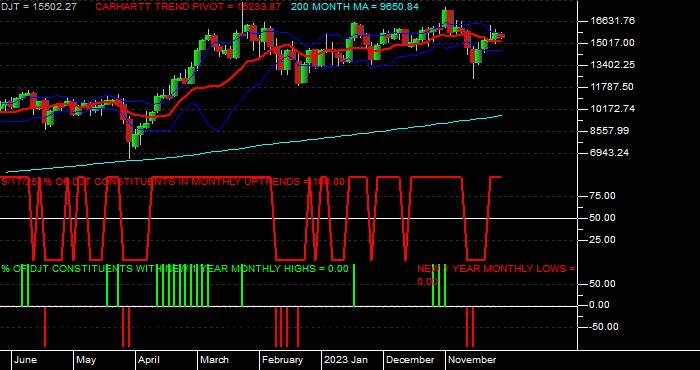Click the March month marker
Screen dimensions: 700x370
tap(214, 360)
